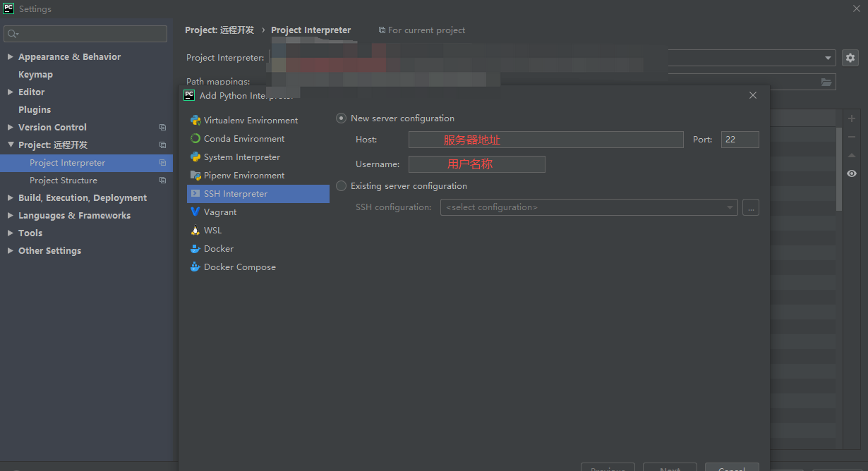Click the folder icon in Path mappings field
Viewport: 868px width, 471px height.
tap(826, 82)
